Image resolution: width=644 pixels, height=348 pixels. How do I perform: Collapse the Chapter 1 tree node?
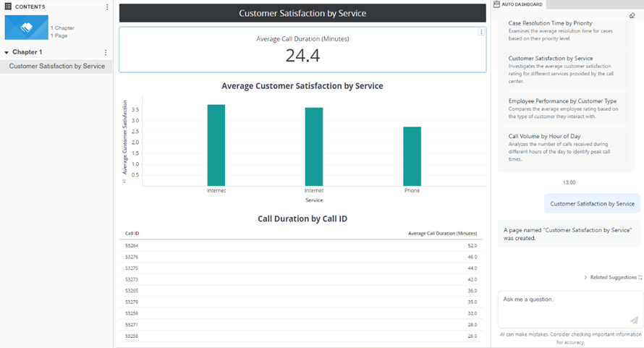pos(7,53)
